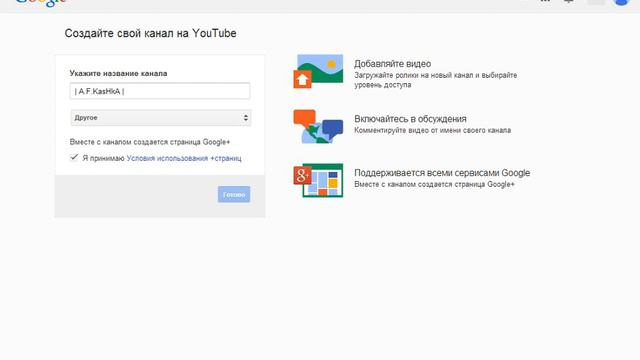Click the speech bubbles discussion icon
The height and width of the screenshot is (360, 640).
(x=318, y=127)
